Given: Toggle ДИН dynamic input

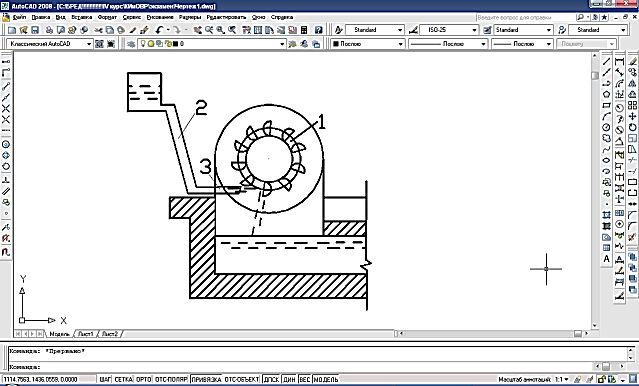Looking at the screenshot, I should coord(289,379).
